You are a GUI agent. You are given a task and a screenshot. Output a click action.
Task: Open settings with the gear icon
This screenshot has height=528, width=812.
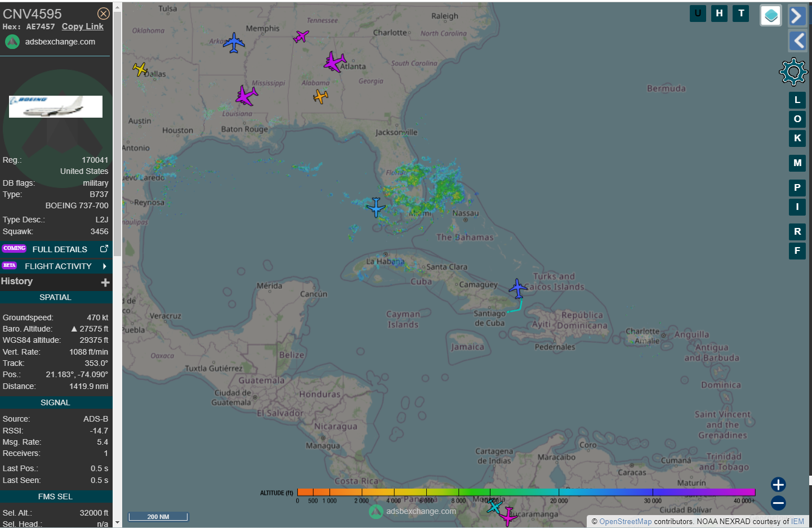coord(793,71)
